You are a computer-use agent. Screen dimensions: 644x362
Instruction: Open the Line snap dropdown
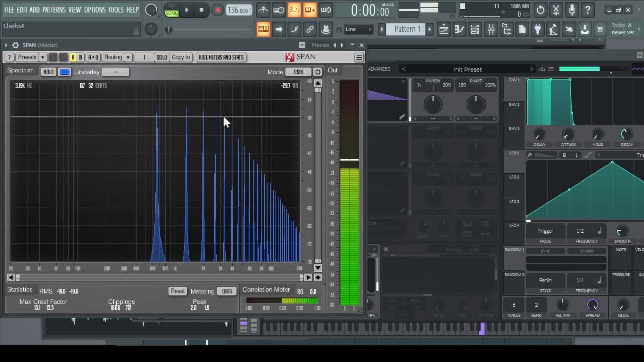(x=359, y=29)
